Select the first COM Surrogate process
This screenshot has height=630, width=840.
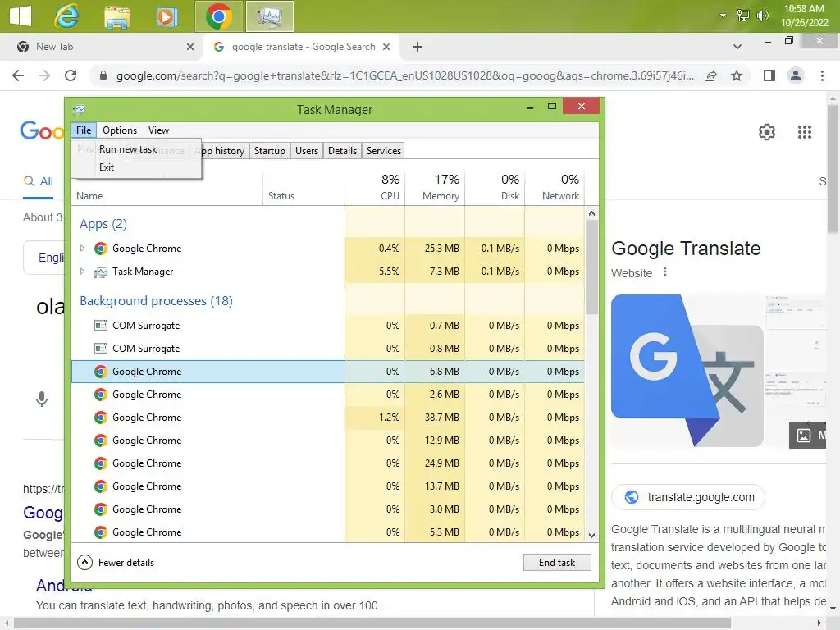click(x=328, y=325)
